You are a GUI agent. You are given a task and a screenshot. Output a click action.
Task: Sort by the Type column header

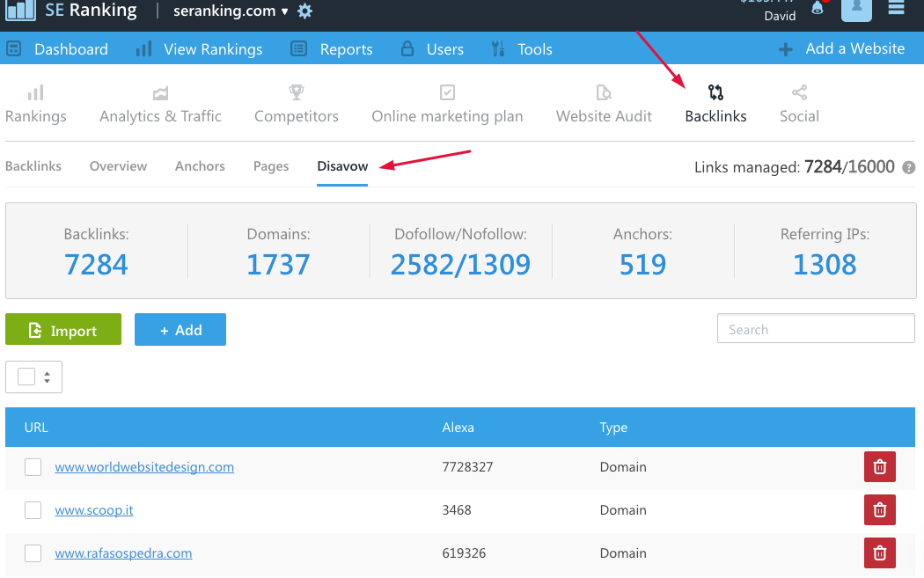tap(613, 428)
